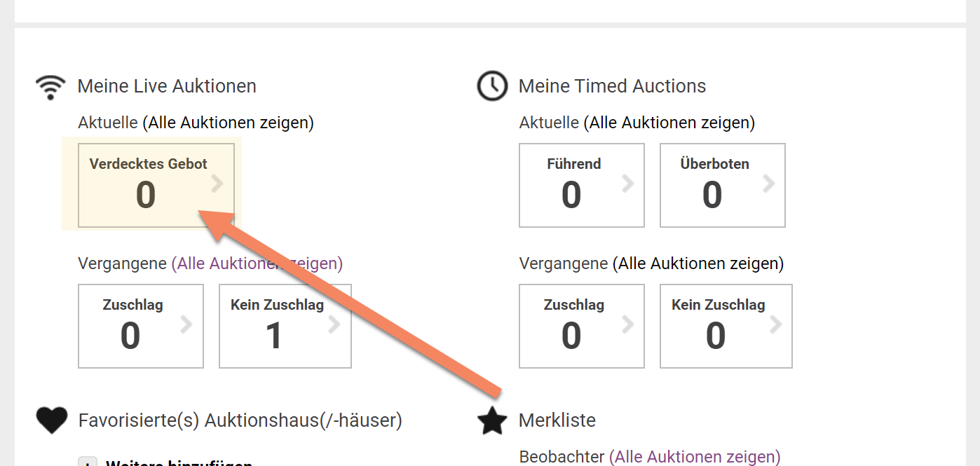Show all current live auctions link
Image resolution: width=980 pixels, height=466 pixels.
(x=229, y=123)
